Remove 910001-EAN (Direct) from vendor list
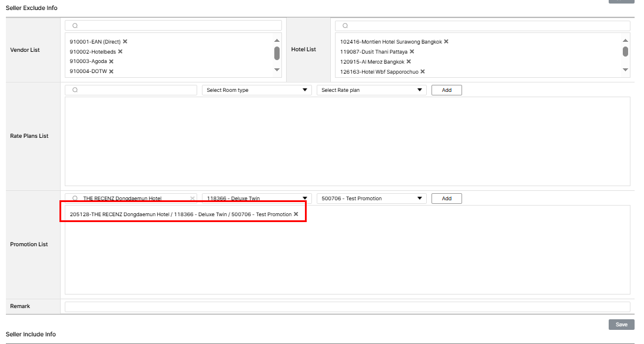Screen dimensions: 644x344 pyautogui.click(x=125, y=41)
